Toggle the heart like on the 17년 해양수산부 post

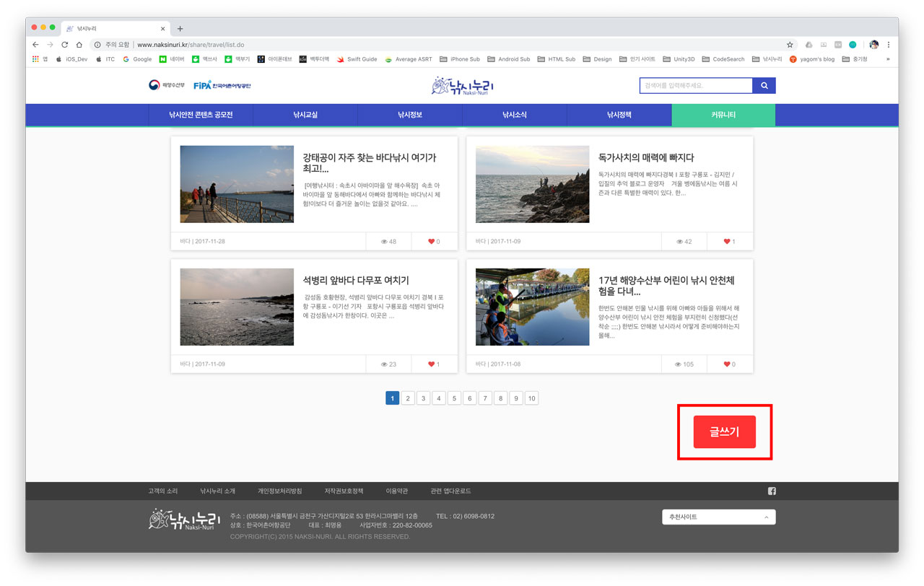tap(726, 364)
